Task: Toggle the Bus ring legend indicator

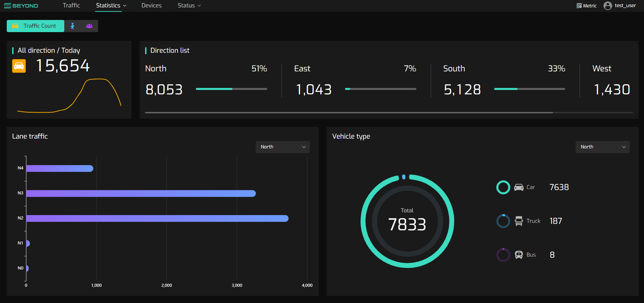Action: coord(503,255)
